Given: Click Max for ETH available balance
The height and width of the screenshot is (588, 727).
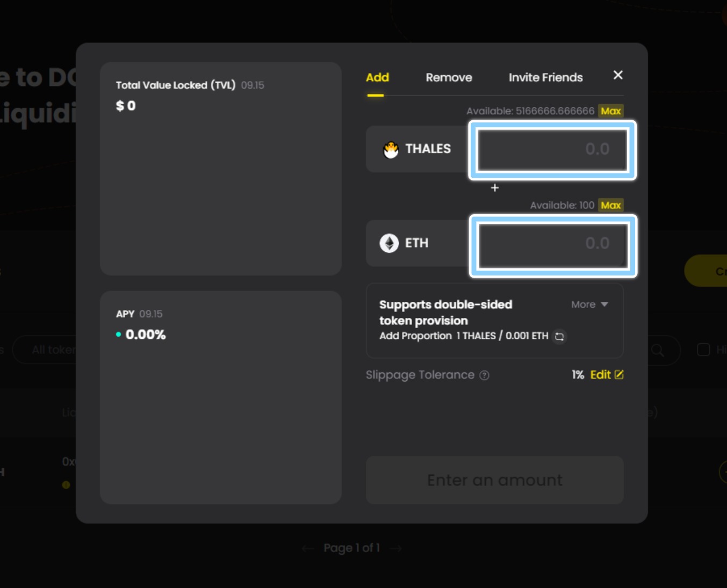Looking at the screenshot, I should tap(611, 205).
